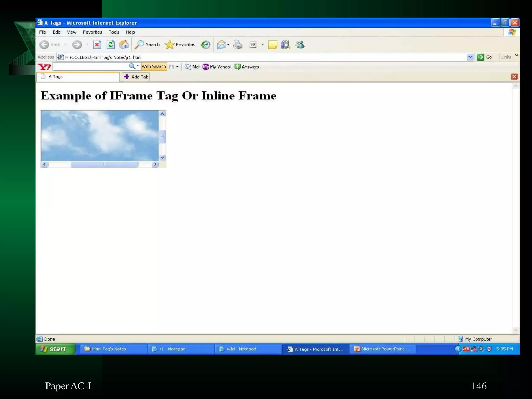Screen dimensions: 532x399
Task: Switch to r1 - Notepad in taskbar
Action: coord(172,349)
